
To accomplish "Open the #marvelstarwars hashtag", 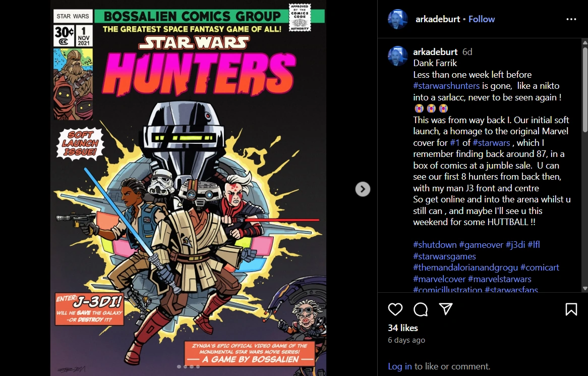I will tap(500, 279).
